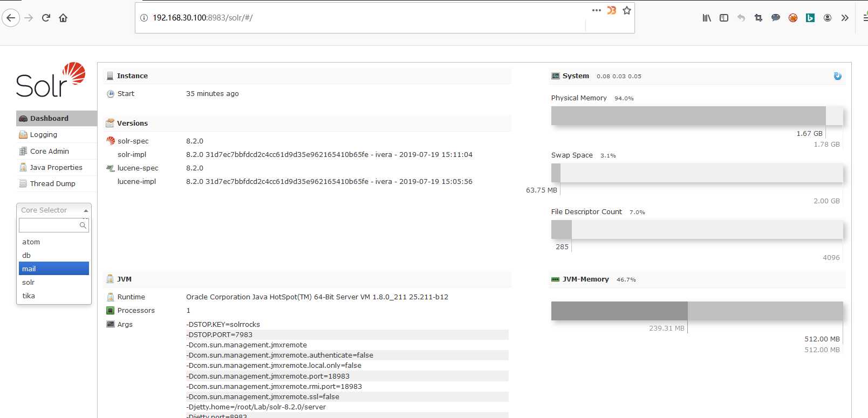
Task: Reload the current page
Action: 46,18
